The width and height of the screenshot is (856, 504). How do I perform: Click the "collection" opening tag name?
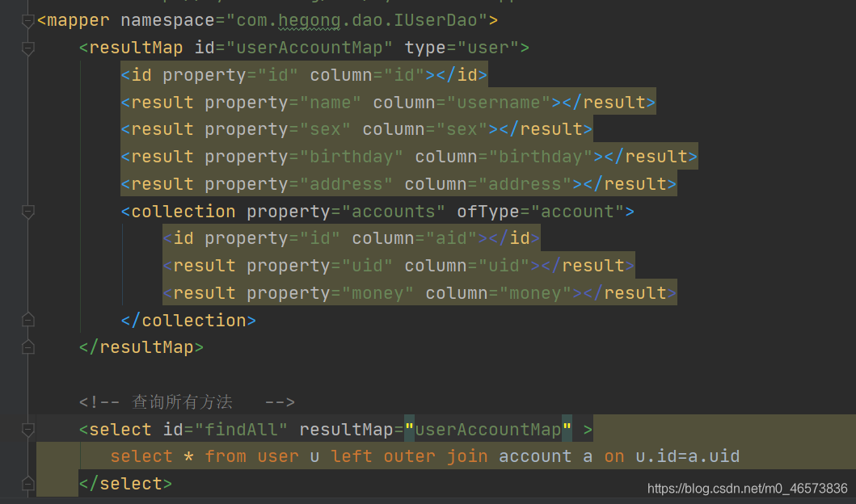[183, 212]
